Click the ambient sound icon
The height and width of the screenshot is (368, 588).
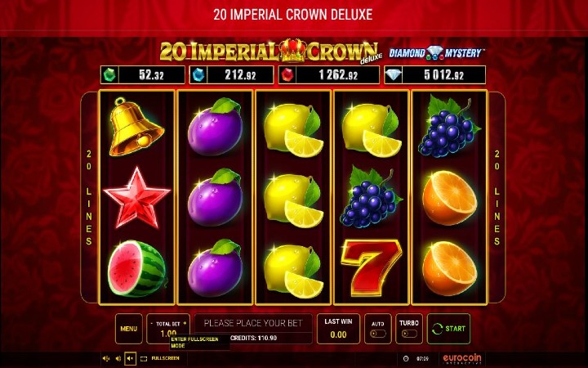(x=105, y=359)
